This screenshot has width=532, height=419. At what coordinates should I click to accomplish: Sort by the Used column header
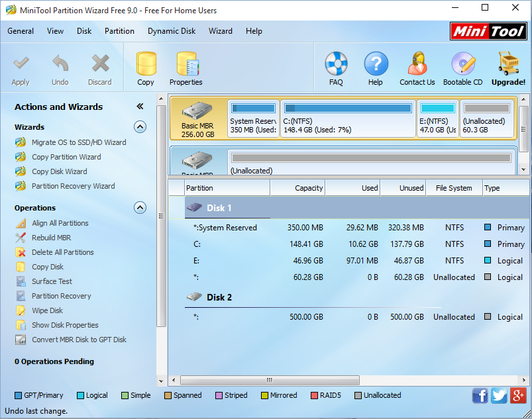click(353, 188)
